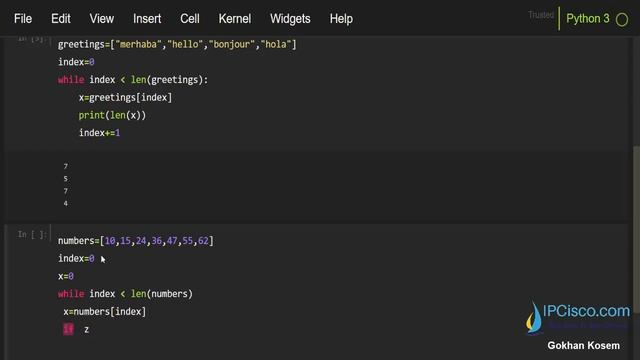
Task: Click the notebook vertical scrollbar
Action: point(636,229)
